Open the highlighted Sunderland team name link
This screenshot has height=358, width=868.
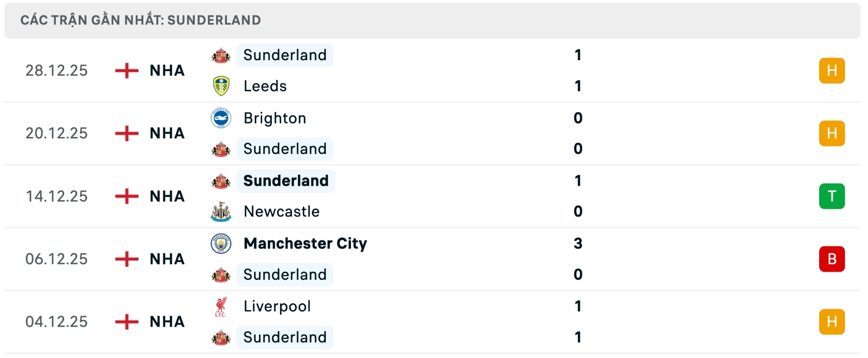[x=285, y=180]
